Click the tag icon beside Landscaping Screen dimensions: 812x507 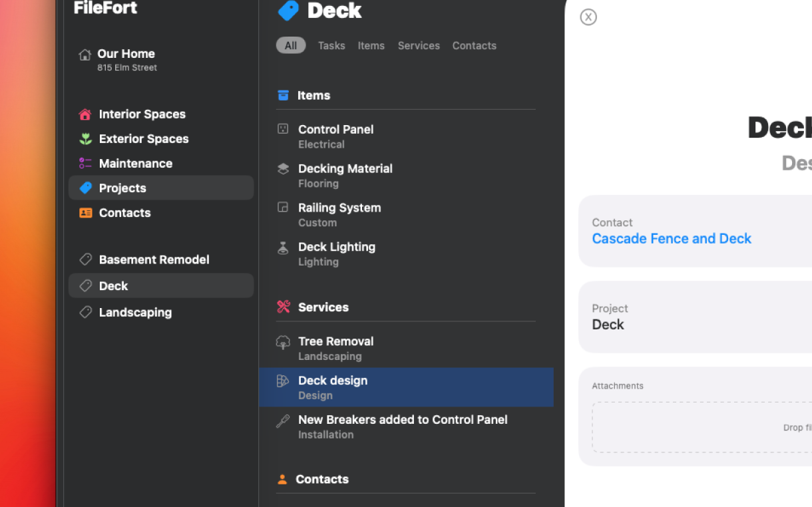point(85,312)
